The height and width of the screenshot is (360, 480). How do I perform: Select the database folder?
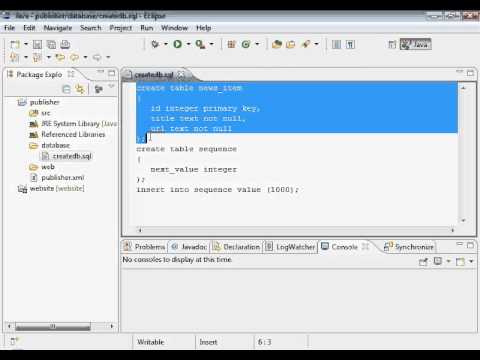pyautogui.click(x=55, y=145)
